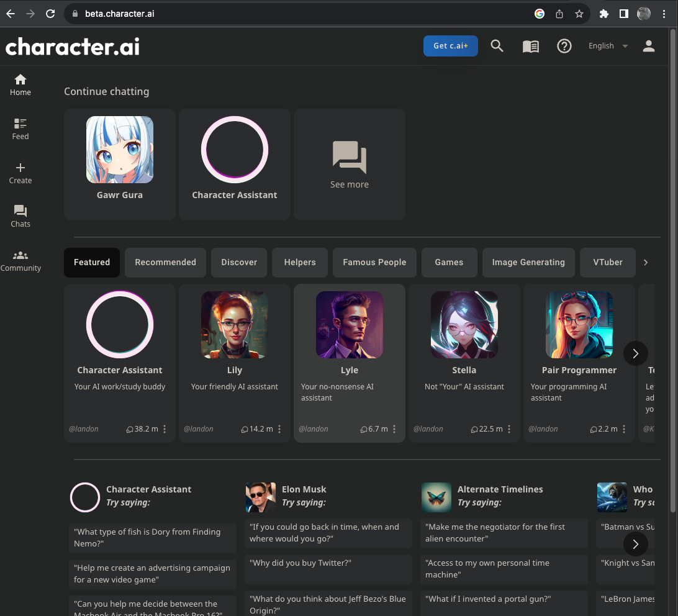The width and height of the screenshot is (678, 616).
Task: Click the Alternate Timelines butterfly thumbnail
Action: 436,497
